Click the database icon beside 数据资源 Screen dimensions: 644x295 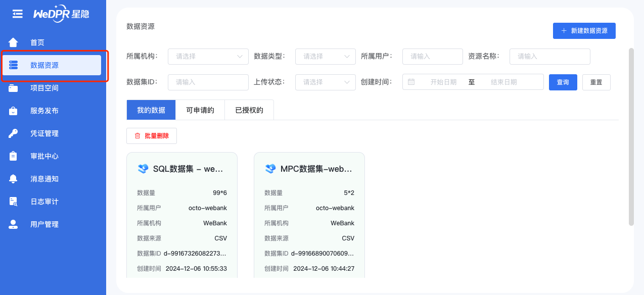tap(13, 65)
